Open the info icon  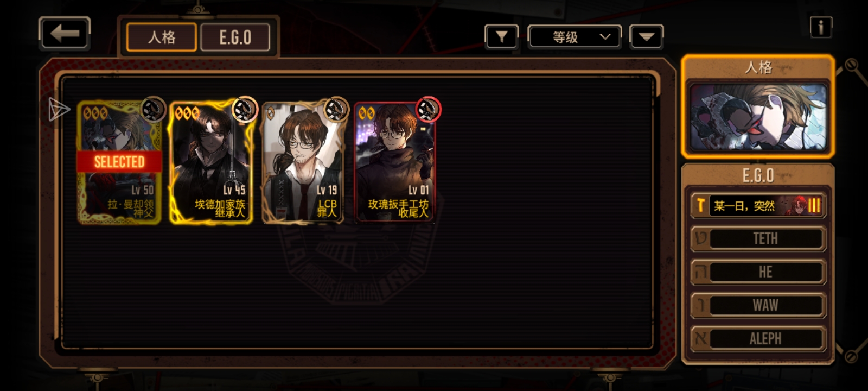tap(821, 27)
